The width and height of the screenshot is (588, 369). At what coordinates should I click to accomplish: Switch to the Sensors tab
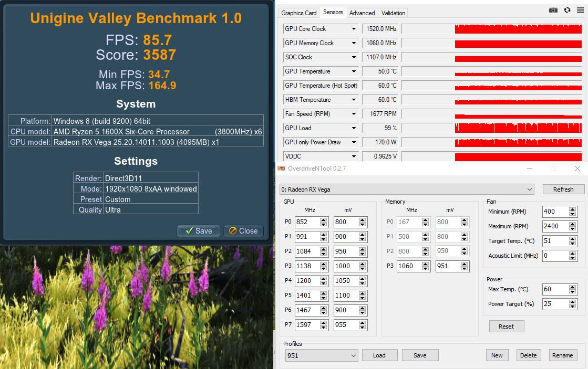pyautogui.click(x=333, y=13)
